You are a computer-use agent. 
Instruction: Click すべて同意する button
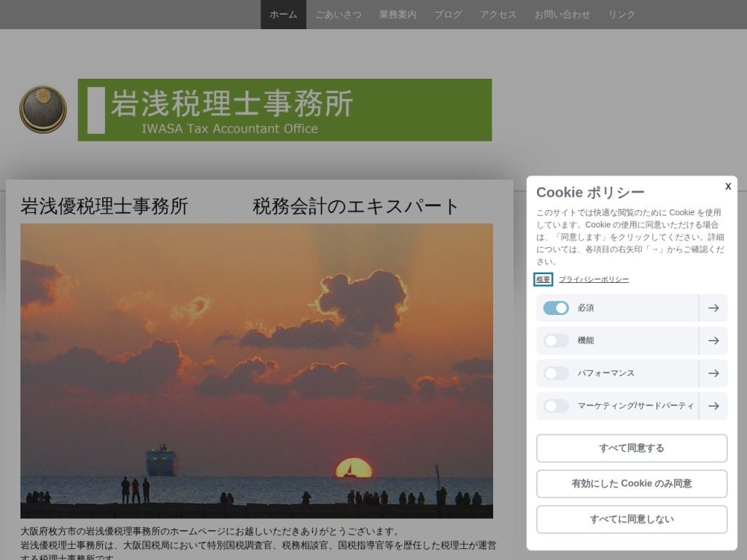[632, 448]
